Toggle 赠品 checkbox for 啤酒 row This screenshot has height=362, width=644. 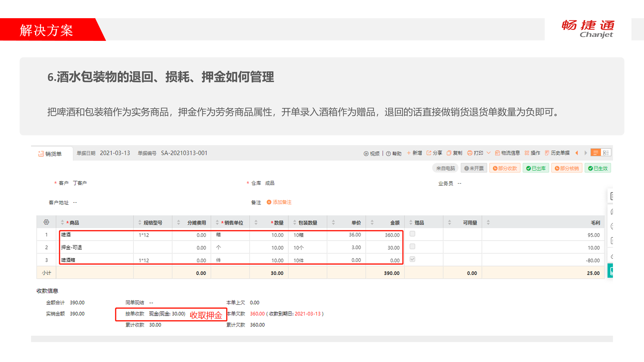point(412,234)
